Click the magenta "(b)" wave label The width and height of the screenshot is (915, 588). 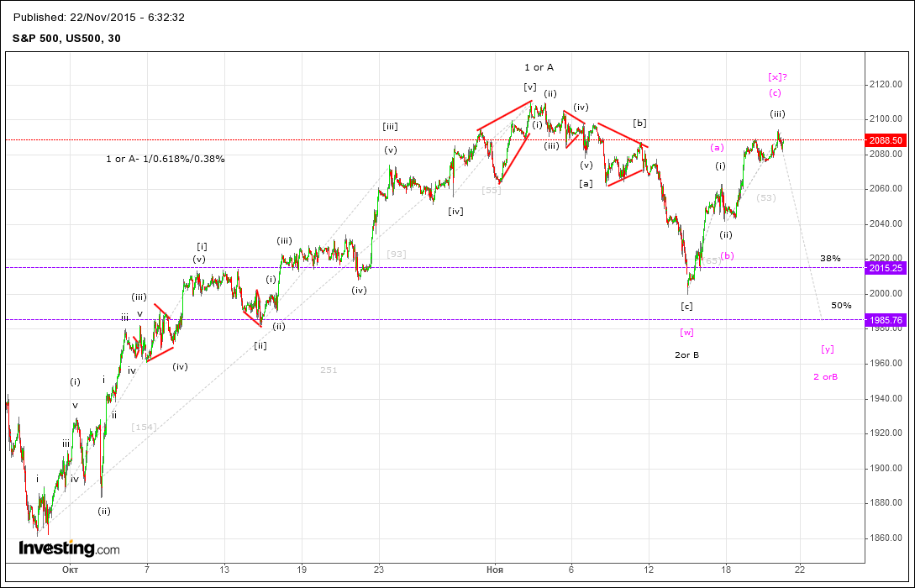click(727, 255)
